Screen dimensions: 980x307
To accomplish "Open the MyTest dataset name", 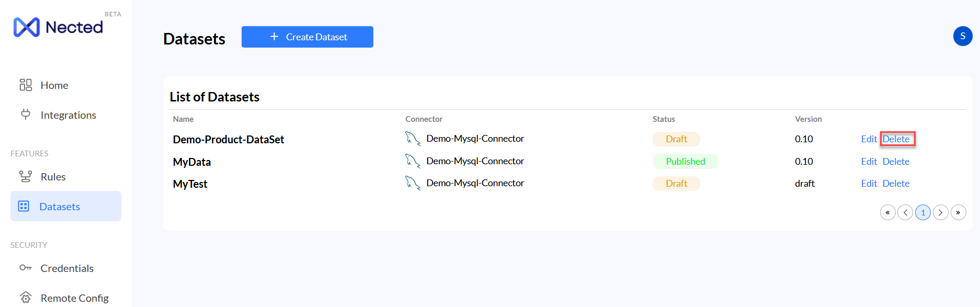I will pyautogui.click(x=190, y=184).
